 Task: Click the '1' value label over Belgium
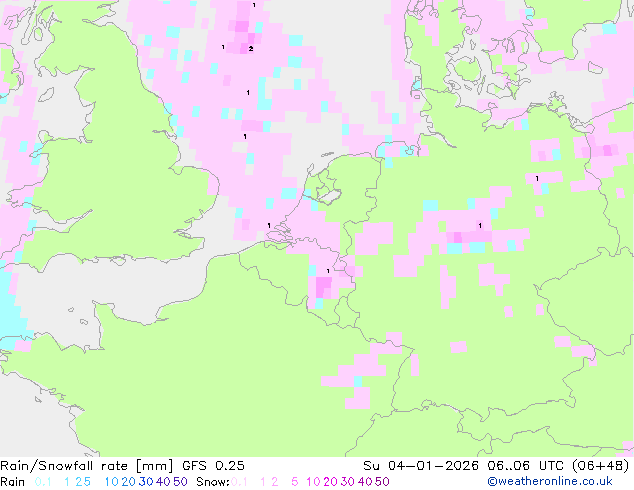click(328, 271)
